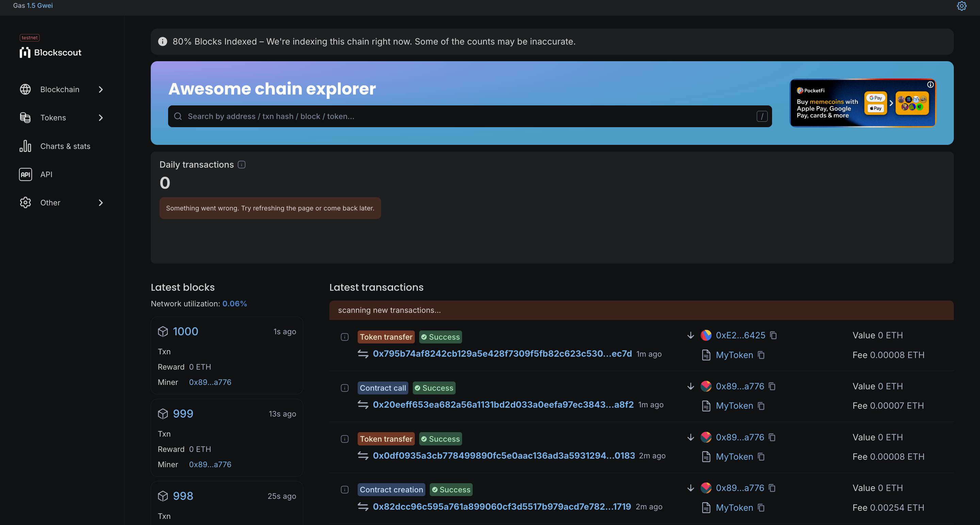Open the API menu item
Image resolution: width=980 pixels, height=525 pixels.
pyautogui.click(x=46, y=174)
